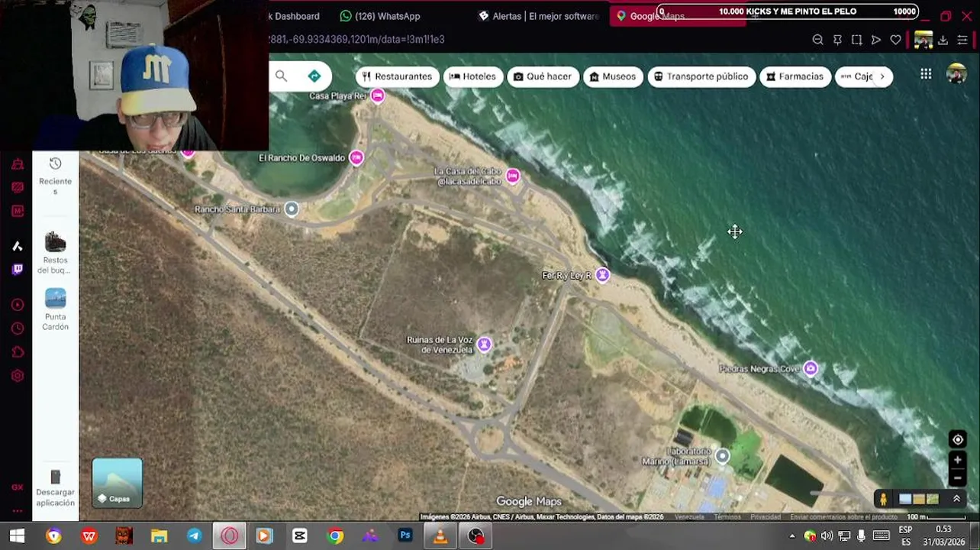The image size is (980, 550).
Task: Select the Transporte público chip
Action: click(701, 76)
